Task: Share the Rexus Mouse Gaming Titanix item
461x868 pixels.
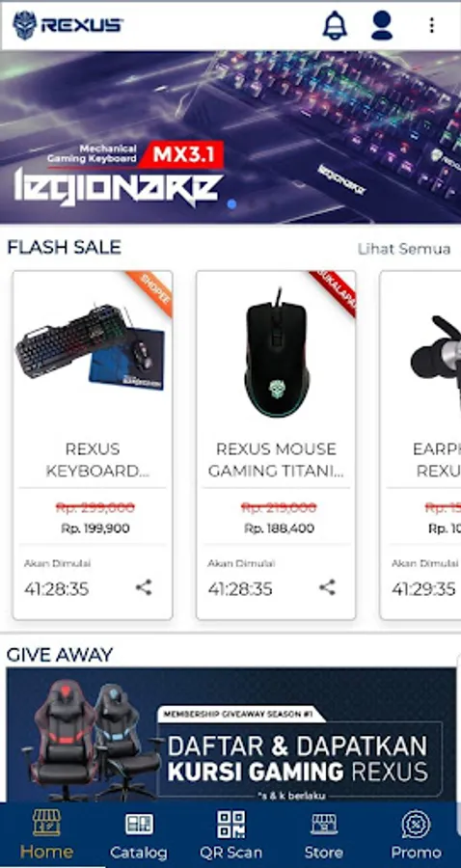Action: pos(328,587)
